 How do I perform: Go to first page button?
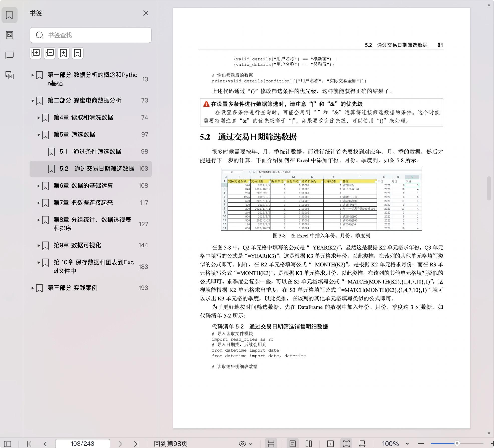[29, 444]
